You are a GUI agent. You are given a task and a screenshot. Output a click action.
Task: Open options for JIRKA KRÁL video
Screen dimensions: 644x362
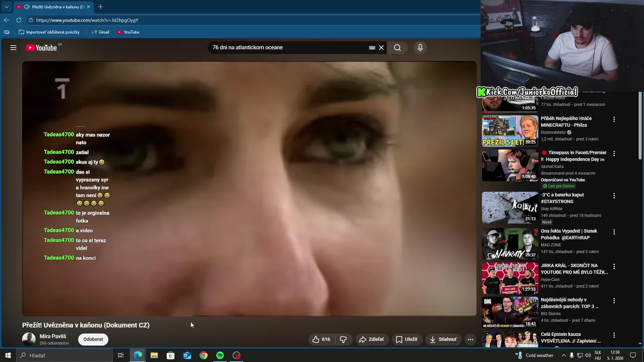(614, 266)
